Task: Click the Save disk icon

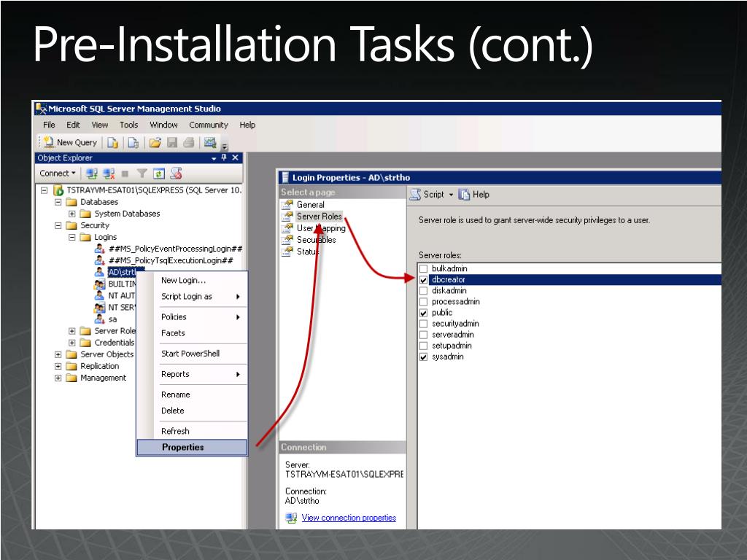Action: [172, 142]
